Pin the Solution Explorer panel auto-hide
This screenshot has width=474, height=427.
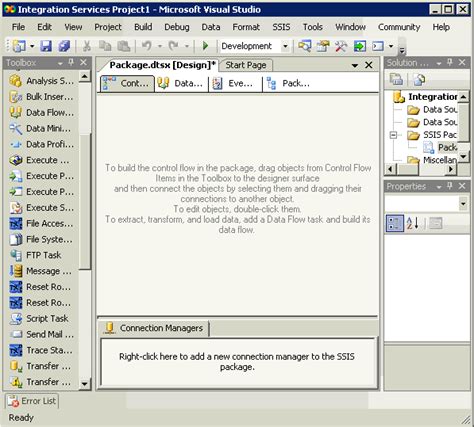pos(450,62)
